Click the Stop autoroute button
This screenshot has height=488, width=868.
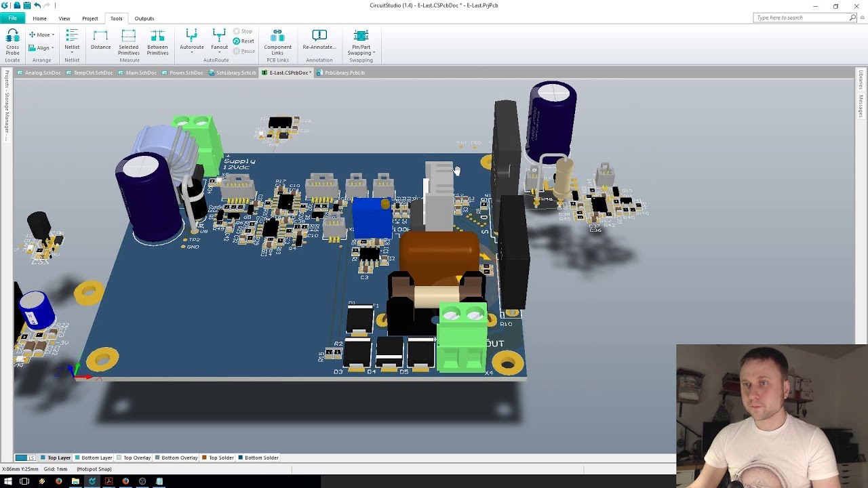coord(243,31)
